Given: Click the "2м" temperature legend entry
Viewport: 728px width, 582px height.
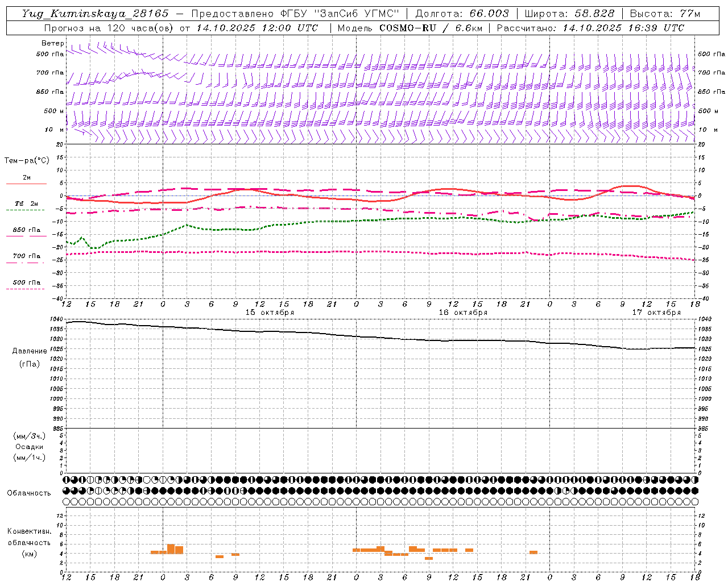Looking at the screenshot, I should [x=27, y=177].
